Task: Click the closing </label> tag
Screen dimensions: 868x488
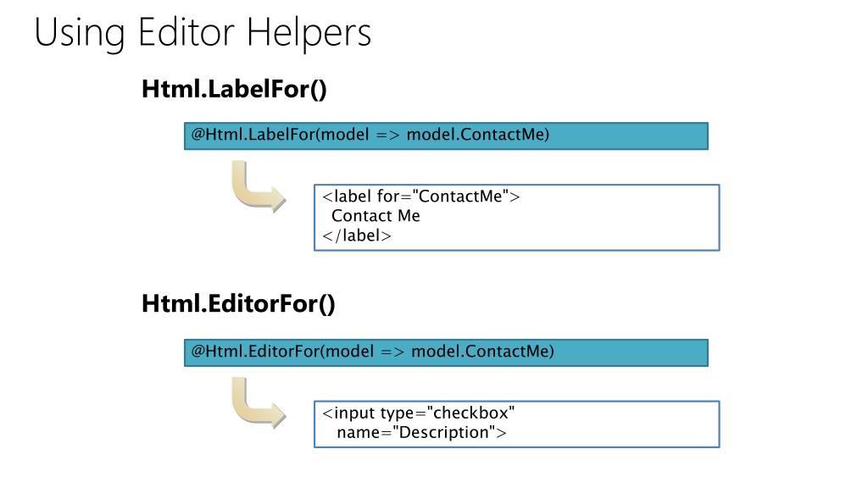Action: pos(357,236)
